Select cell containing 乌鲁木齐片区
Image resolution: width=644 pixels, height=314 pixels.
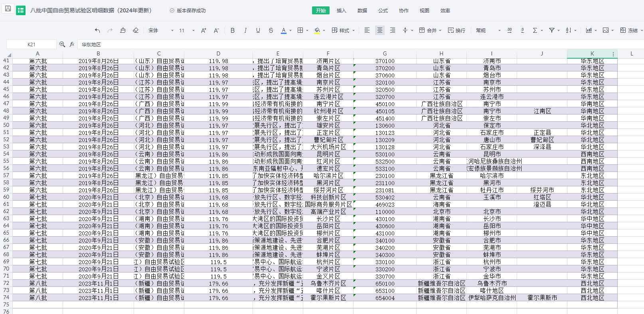[328, 283]
